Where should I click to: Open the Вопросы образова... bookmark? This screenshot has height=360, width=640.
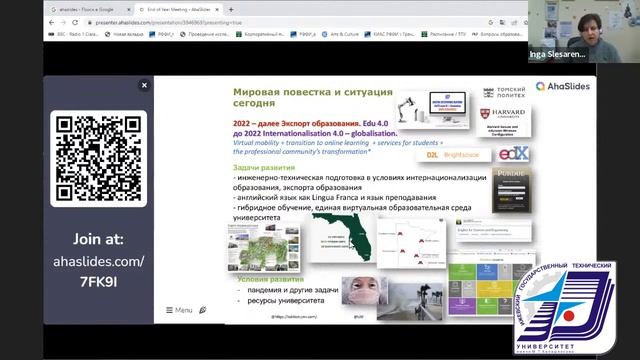click(497, 34)
